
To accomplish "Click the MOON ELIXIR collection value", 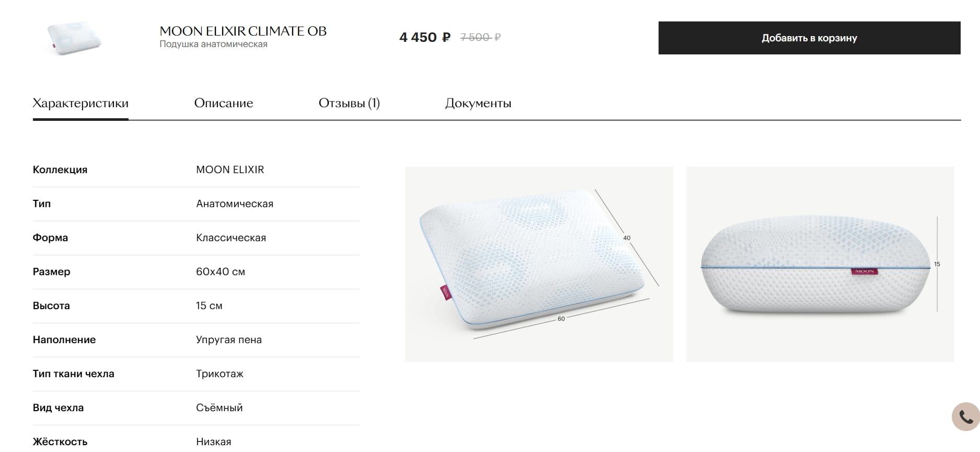I will (x=230, y=169).
